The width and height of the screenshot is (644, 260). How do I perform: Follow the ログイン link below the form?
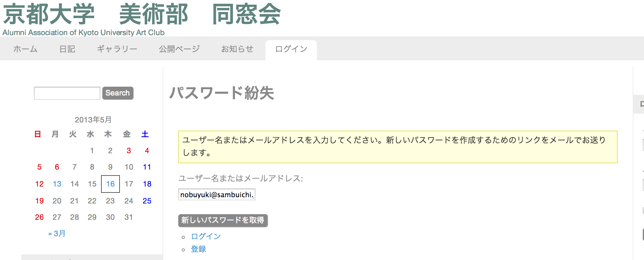tap(206, 236)
